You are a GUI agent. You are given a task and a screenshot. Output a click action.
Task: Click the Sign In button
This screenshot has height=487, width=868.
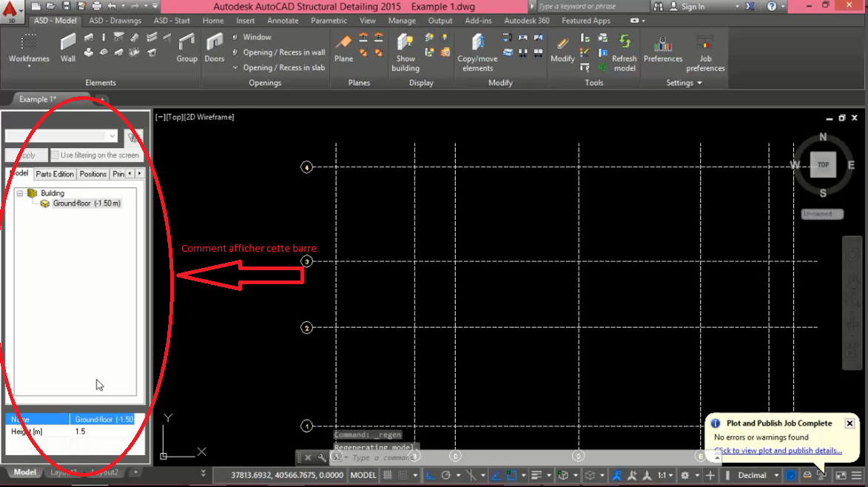click(687, 7)
